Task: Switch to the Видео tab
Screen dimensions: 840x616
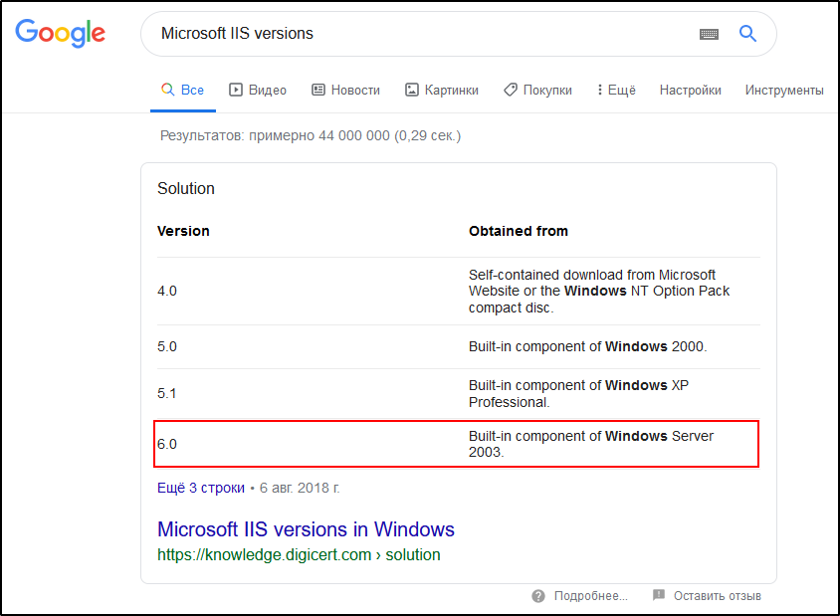Action: [x=258, y=90]
